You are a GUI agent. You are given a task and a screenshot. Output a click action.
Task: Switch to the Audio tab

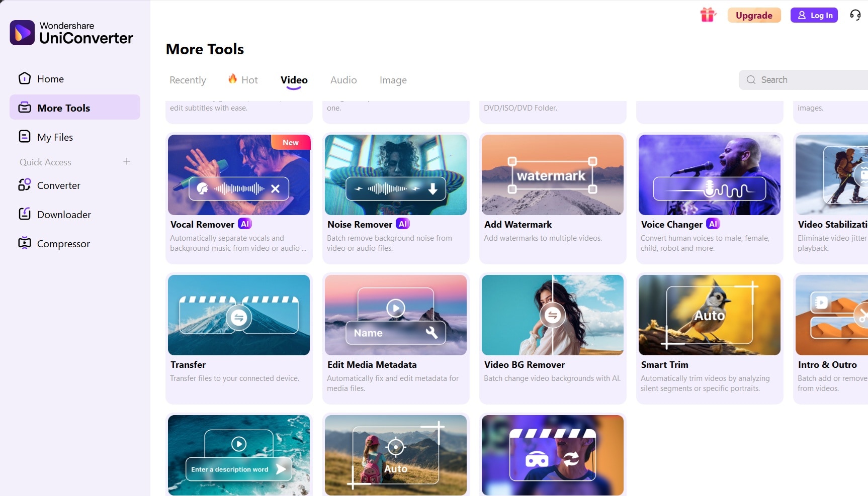point(343,80)
